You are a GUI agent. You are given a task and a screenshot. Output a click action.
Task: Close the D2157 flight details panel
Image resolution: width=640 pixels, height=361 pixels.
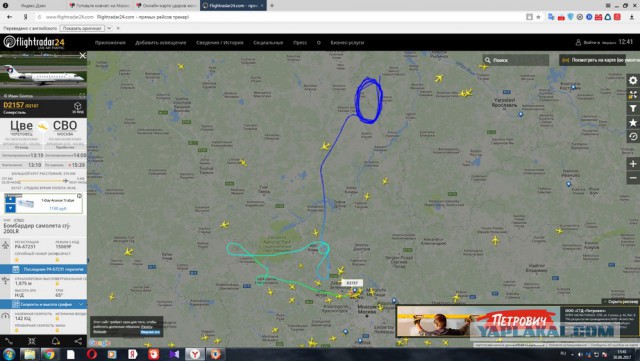82,56
